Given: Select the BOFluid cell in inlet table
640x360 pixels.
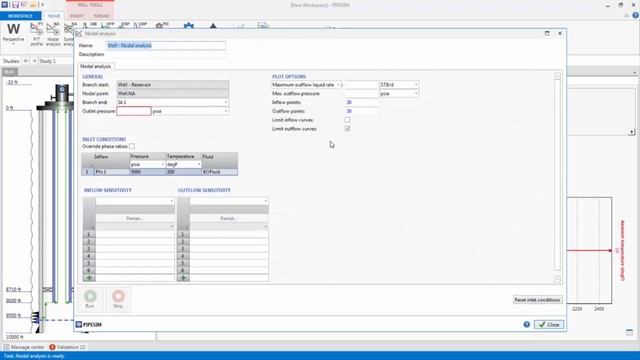Looking at the screenshot, I should tap(220, 172).
